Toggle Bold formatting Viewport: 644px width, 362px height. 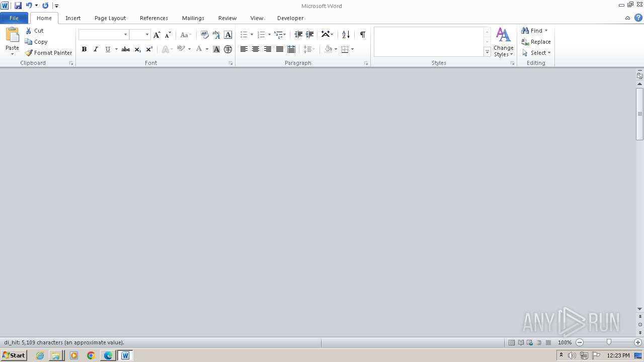click(84, 49)
